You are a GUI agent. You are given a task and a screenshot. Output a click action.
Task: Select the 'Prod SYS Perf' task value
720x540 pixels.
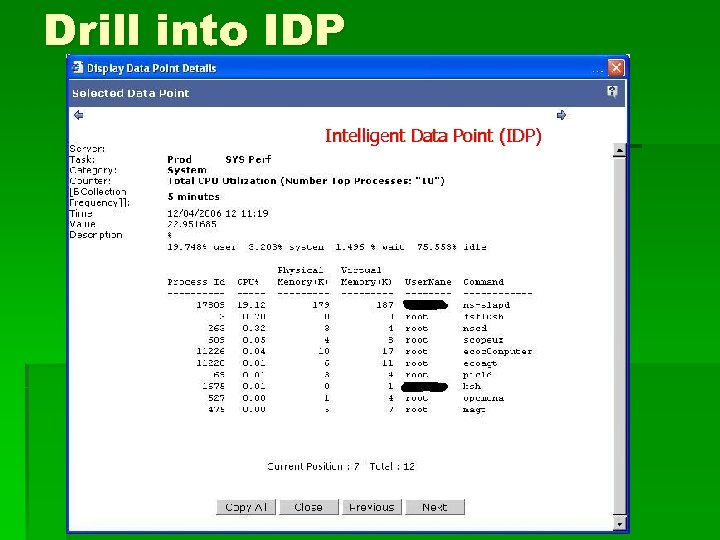point(219,159)
